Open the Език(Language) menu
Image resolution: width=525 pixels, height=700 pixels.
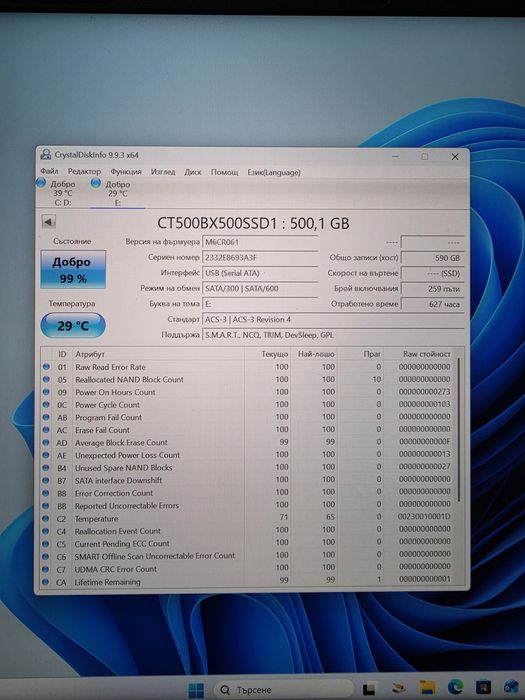click(x=274, y=172)
